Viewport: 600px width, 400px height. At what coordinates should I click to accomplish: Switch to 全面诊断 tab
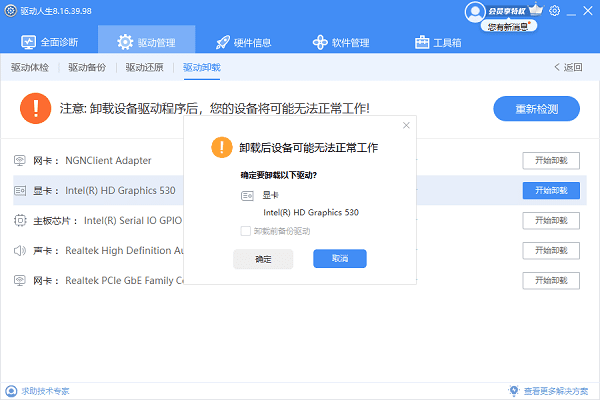click(x=49, y=42)
